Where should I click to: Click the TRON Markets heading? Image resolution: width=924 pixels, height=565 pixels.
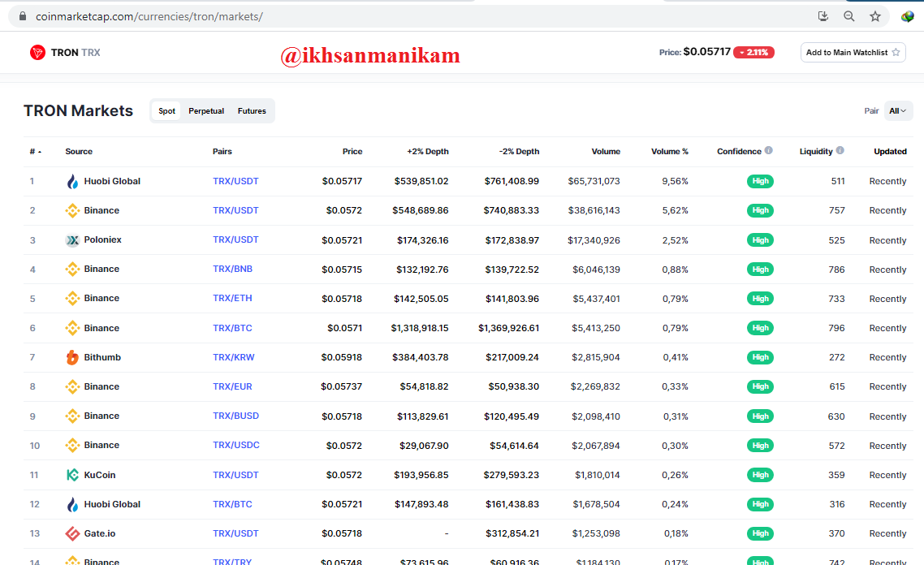(x=79, y=110)
